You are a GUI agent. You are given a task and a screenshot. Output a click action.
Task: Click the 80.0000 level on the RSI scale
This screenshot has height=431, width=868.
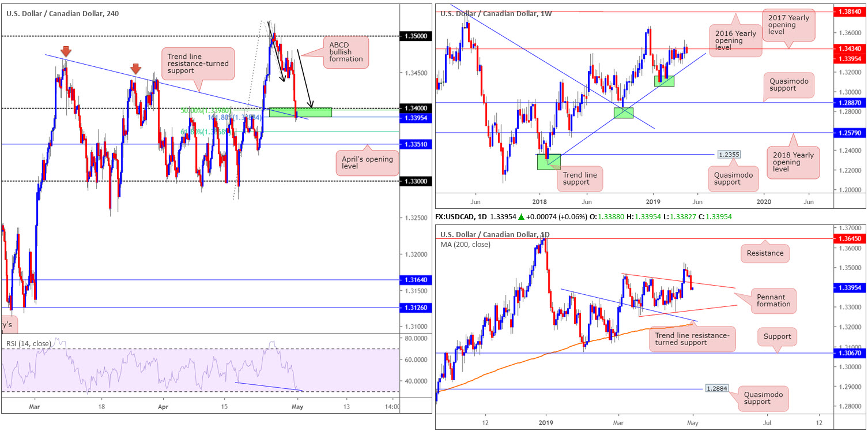416,338
